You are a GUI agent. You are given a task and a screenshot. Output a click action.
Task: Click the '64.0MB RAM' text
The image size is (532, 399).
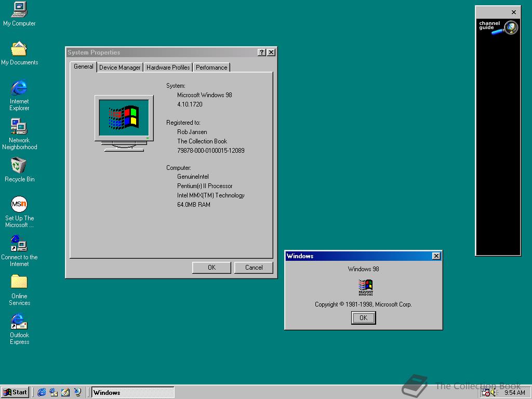point(194,205)
